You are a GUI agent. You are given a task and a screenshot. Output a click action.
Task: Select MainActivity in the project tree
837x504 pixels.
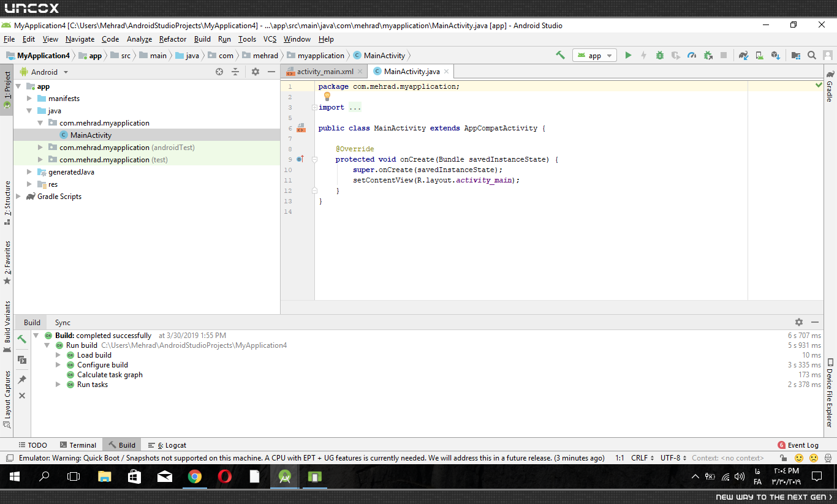pyautogui.click(x=91, y=135)
